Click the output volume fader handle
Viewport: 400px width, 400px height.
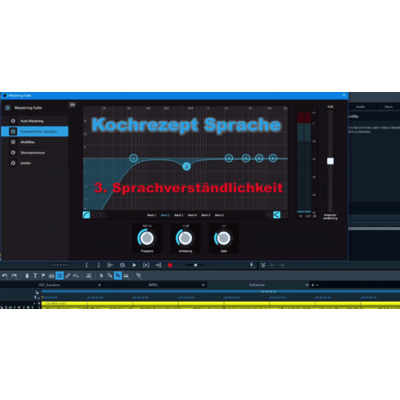point(330,161)
